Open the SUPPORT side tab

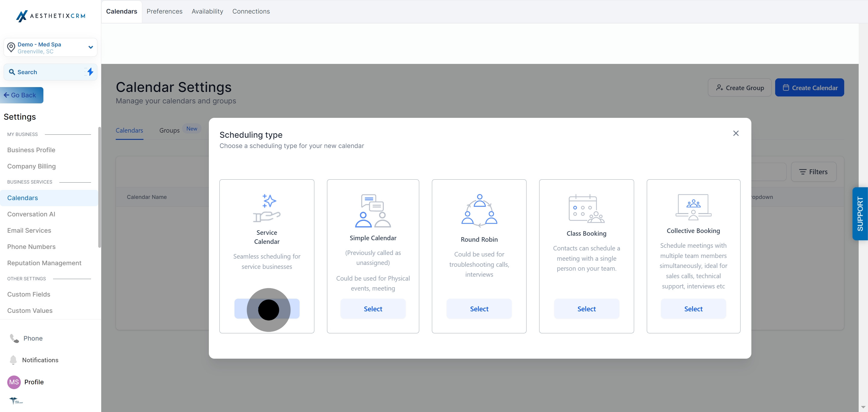pos(860,214)
